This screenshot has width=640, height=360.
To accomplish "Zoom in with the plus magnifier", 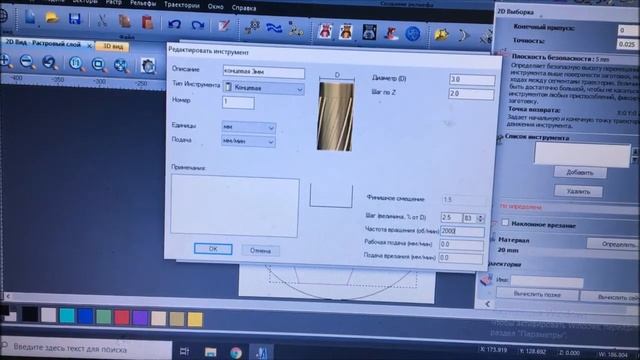I will (6, 61).
